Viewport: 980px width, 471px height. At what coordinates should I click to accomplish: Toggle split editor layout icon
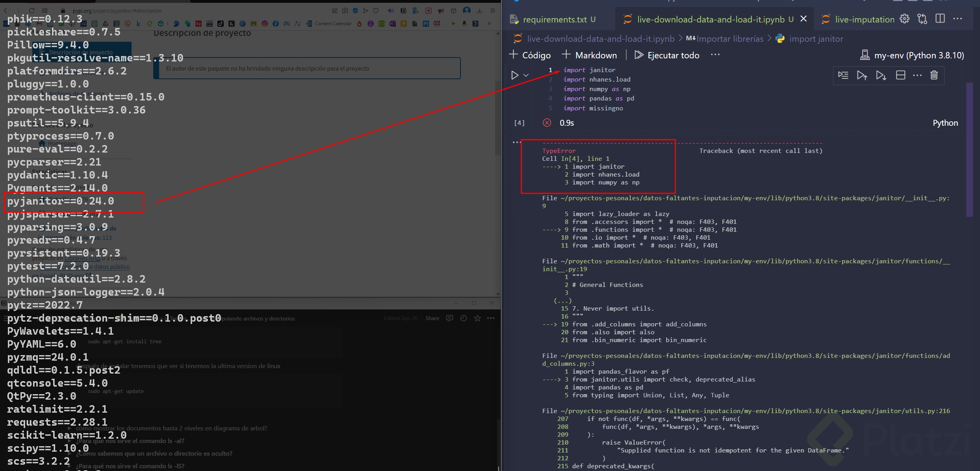940,19
